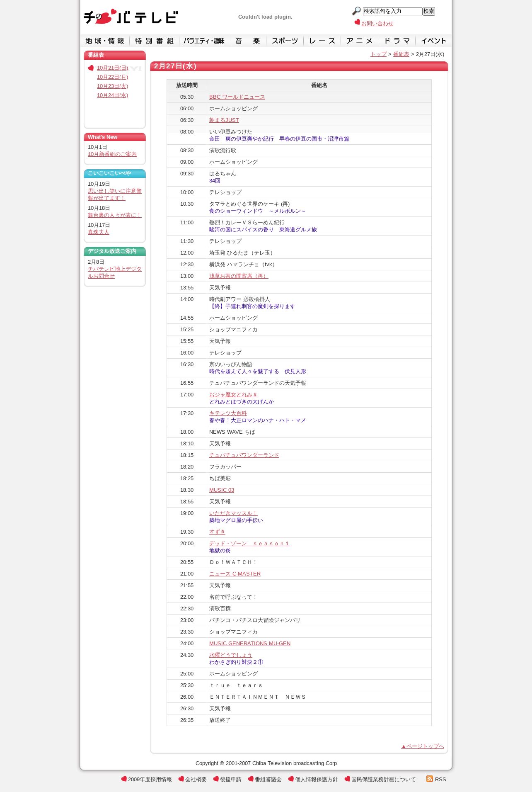Open 朝まるJUST program link
This screenshot has width=532, height=792.
coord(224,120)
